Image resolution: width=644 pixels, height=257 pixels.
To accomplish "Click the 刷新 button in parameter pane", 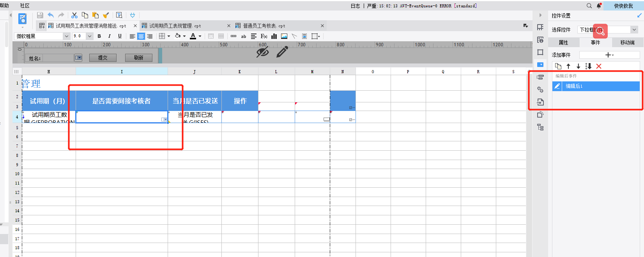I will (139, 58).
